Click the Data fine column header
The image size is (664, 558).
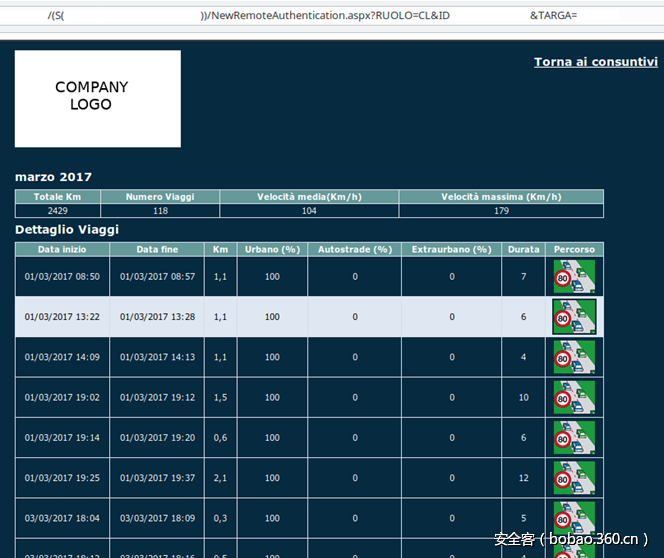[157, 249]
